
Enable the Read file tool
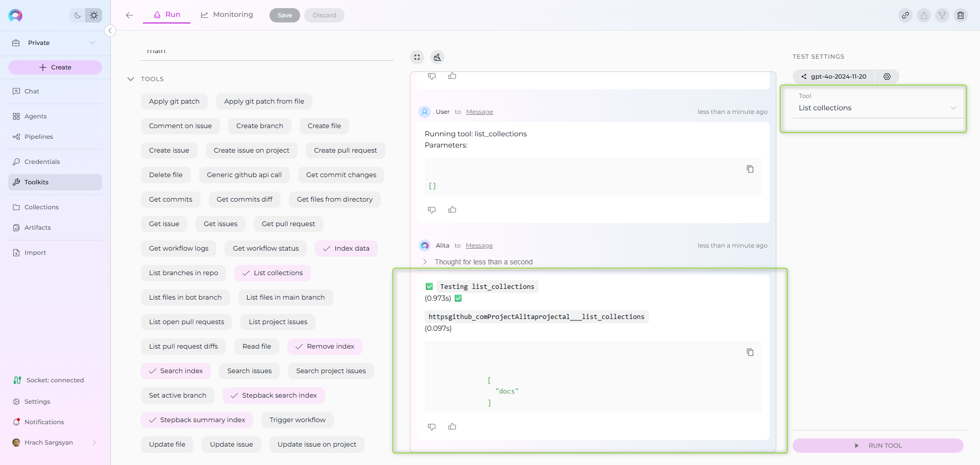point(257,347)
